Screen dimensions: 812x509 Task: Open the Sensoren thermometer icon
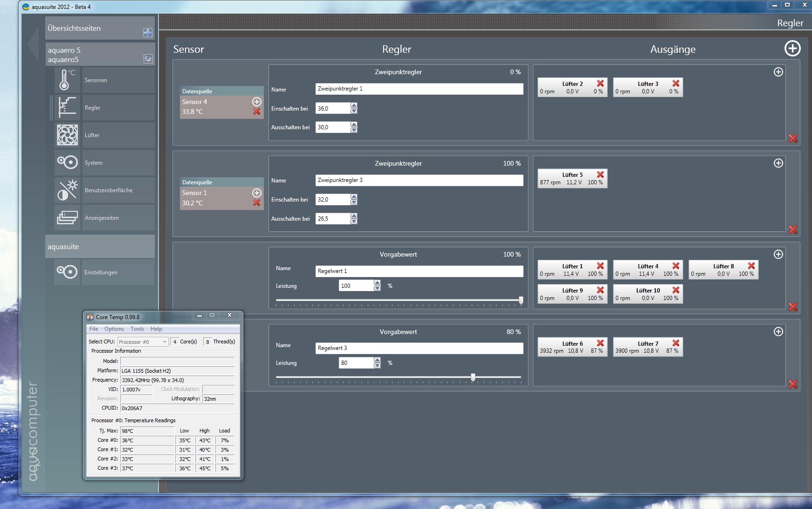click(x=67, y=80)
